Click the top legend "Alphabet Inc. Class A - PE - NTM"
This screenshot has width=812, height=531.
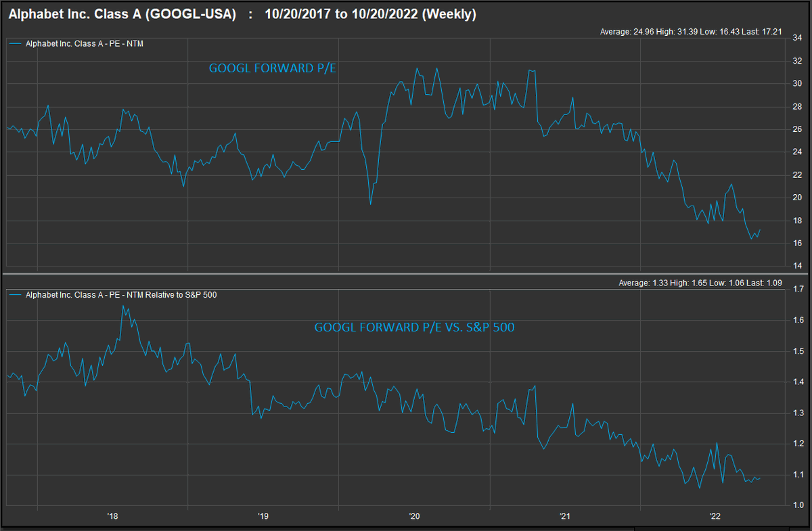(x=85, y=43)
